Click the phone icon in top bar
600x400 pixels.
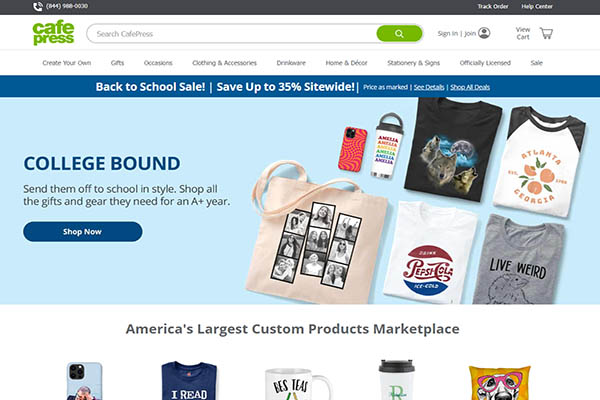[x=38, y=7]
